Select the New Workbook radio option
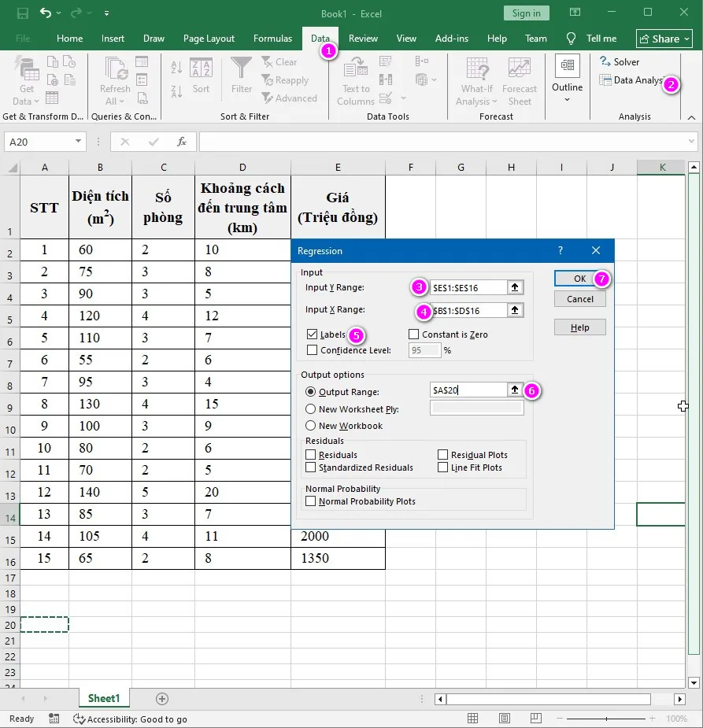This screenshot has width=703, height=728. pyautogui.click(x=311, y=425)
